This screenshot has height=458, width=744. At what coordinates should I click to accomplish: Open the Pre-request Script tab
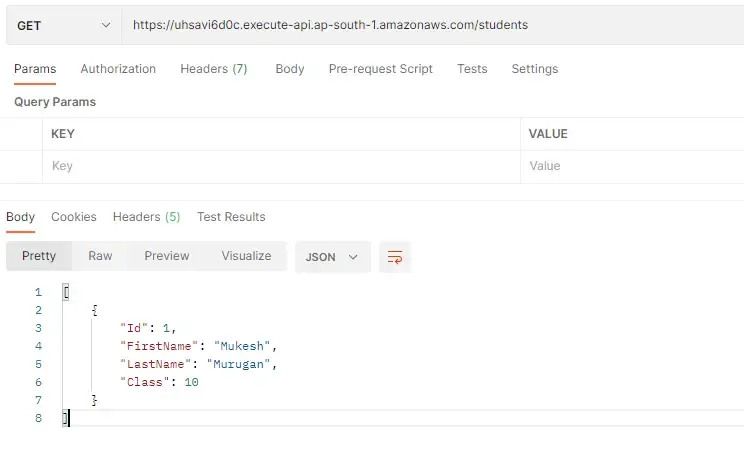pos(381,69)
